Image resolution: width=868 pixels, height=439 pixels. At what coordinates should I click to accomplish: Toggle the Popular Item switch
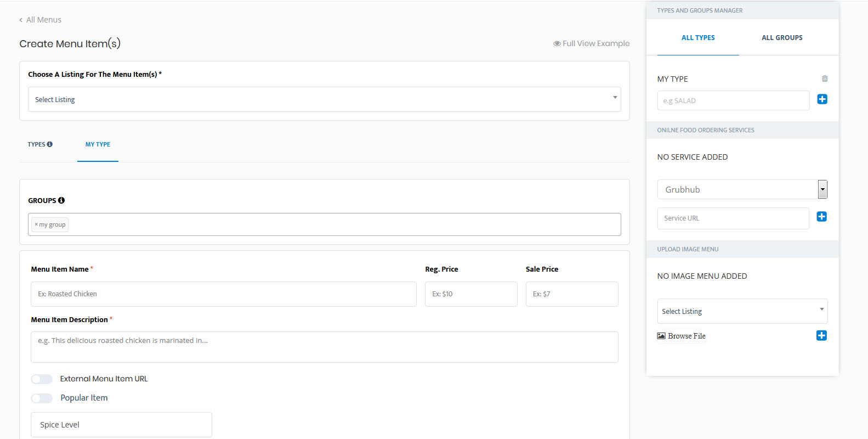42,398
